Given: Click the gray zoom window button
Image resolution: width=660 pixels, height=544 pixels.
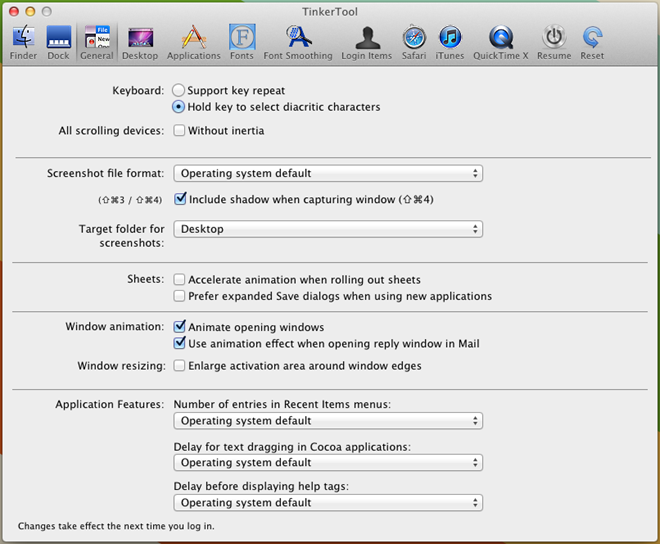Looking at the screenshot, I should (x=47, y=11).
